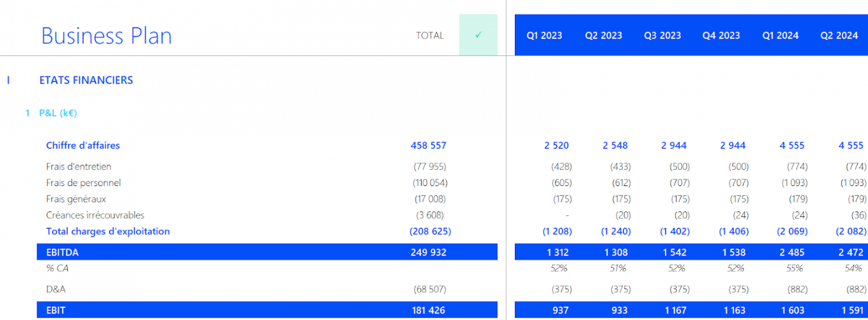Image resolution: width=868 pixels, height=320 pixels.
Task: Select total Frais généraux value (17 008)
Action: click(x=429, y=199)
